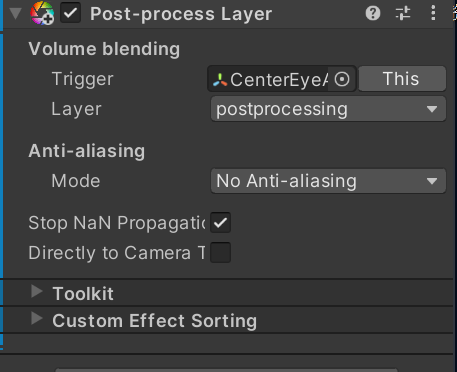457x372 pixels.
Task: Click the This button next to Trigger
Action: click(x=402, y=79)
